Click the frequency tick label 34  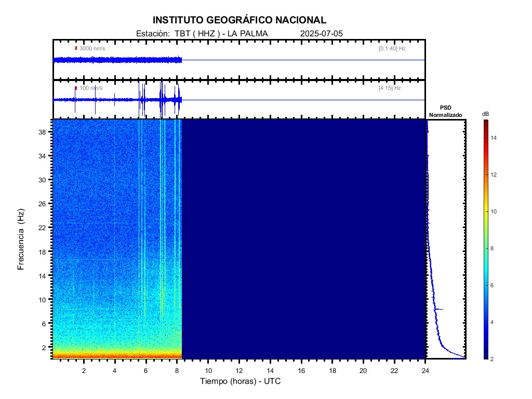[x=42, y=156]
